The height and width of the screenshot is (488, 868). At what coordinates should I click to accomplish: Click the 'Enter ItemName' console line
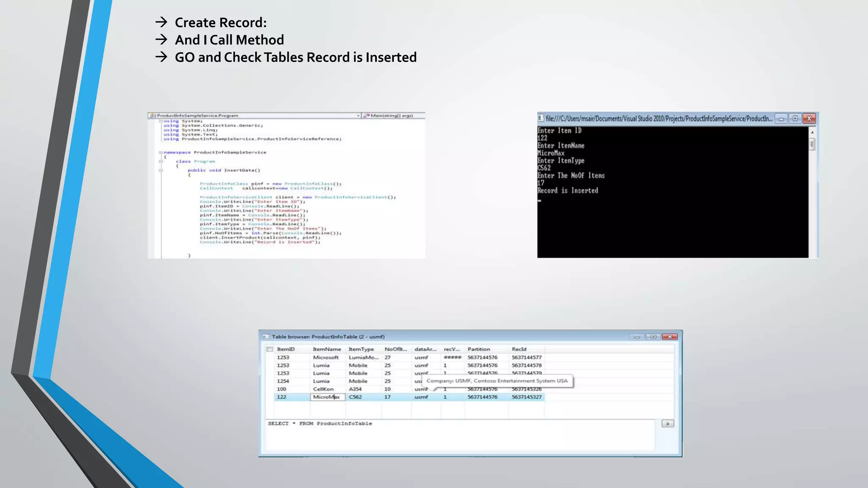click(x=561, y=146)
